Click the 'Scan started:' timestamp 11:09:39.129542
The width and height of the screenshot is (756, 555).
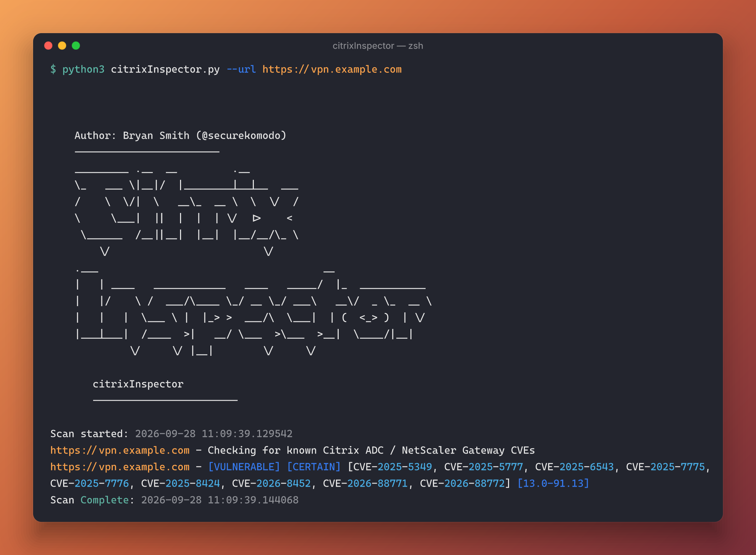[213, 434]
